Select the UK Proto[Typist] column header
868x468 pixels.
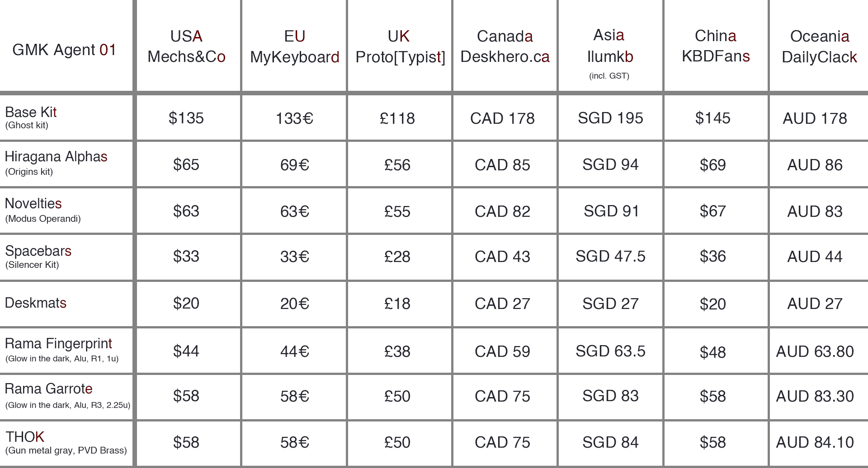(400, 47)
